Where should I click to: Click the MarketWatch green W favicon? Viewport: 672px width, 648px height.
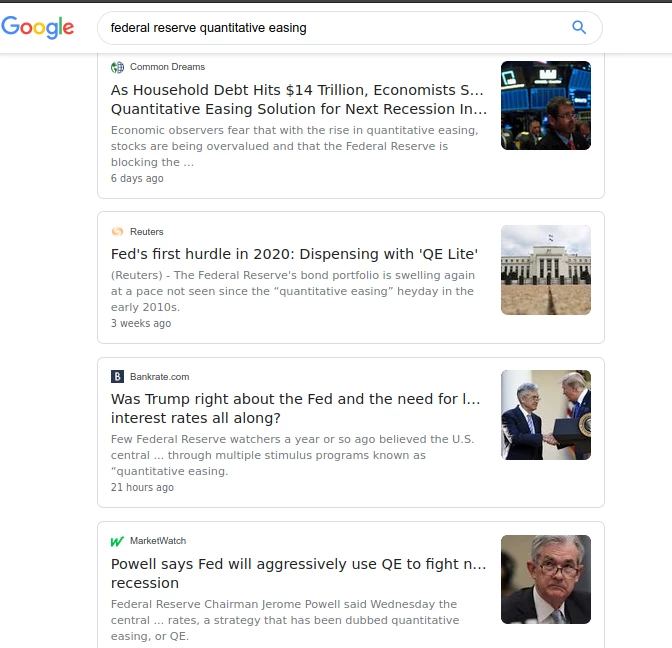coord(117,541)
